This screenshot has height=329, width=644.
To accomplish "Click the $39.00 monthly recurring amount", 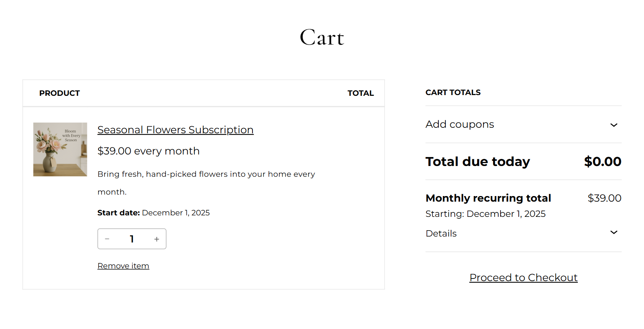I will click(604, 198).
